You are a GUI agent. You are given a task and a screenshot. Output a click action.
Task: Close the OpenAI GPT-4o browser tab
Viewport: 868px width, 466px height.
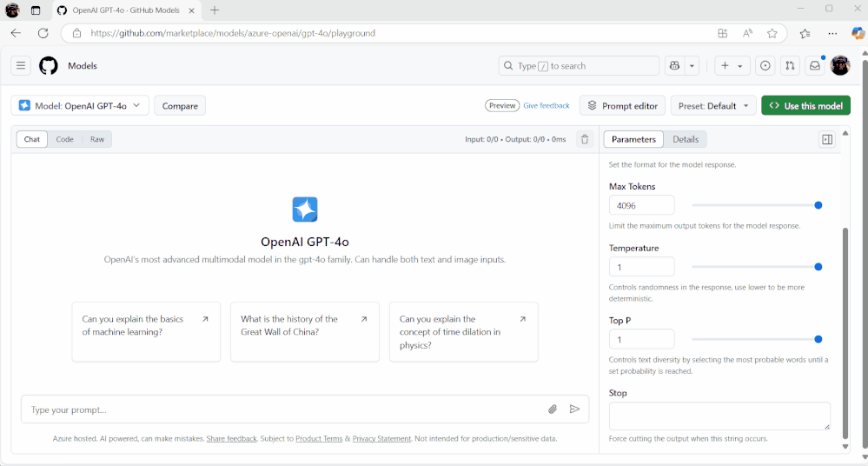tap(191, 10)
